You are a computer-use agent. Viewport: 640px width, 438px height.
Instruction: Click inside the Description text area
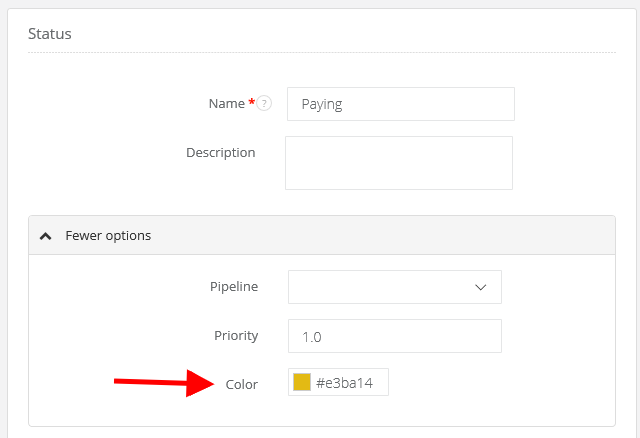[x=398, y=163]
